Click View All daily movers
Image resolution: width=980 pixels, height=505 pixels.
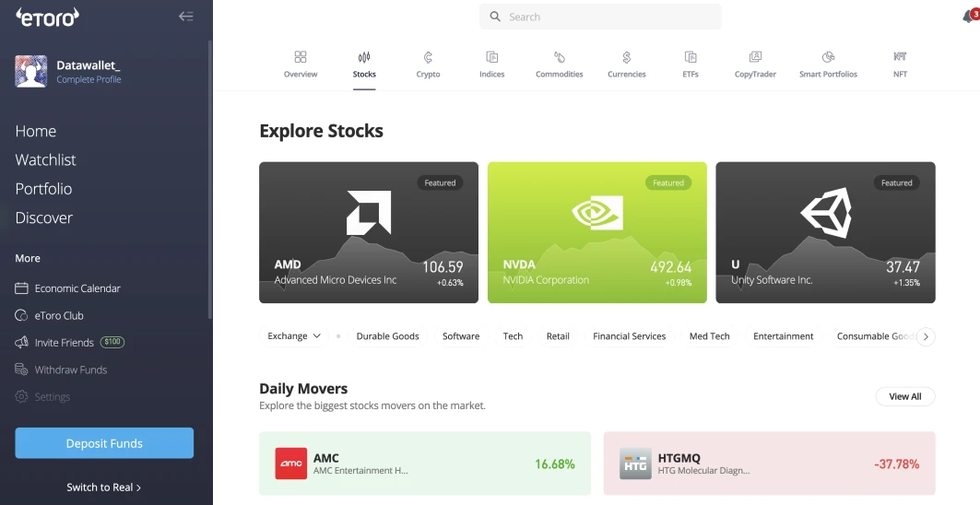pos(905,396)
